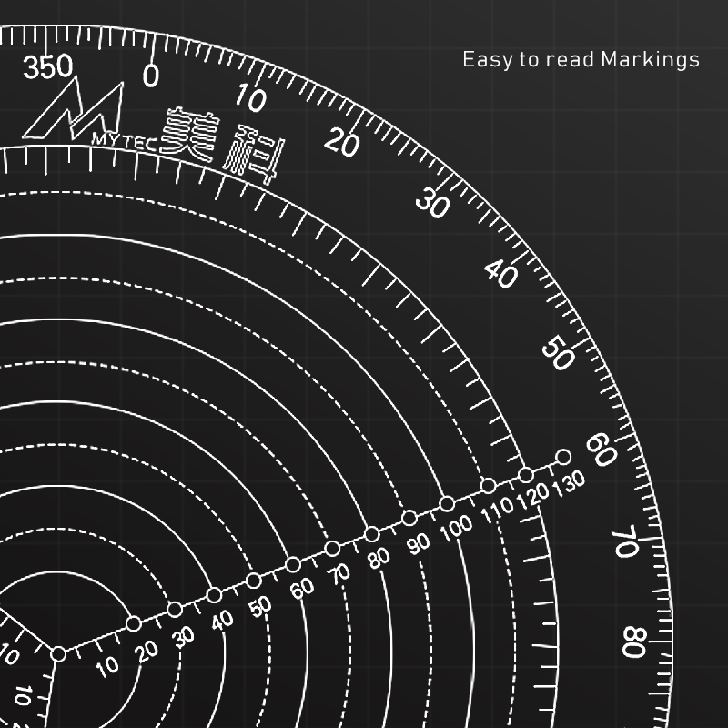Select the 80 degree label on outer arc

[633, 642]
